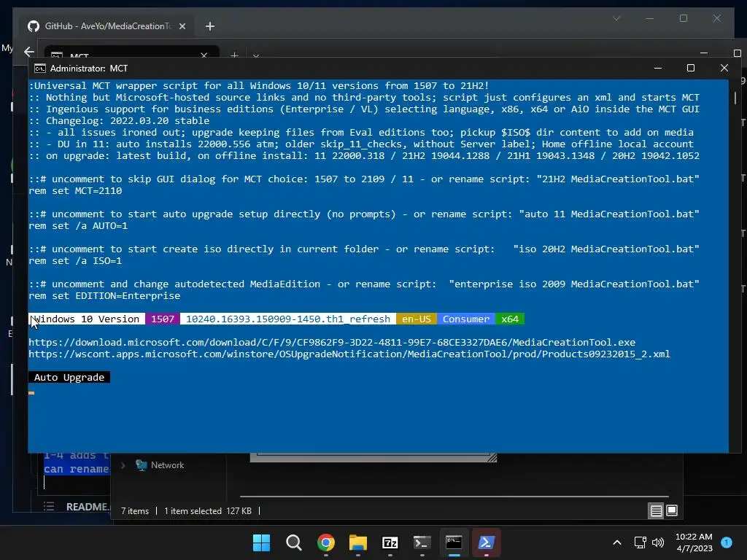Open the Windows Start menu
747x560 pixels.
pos(261,542)
